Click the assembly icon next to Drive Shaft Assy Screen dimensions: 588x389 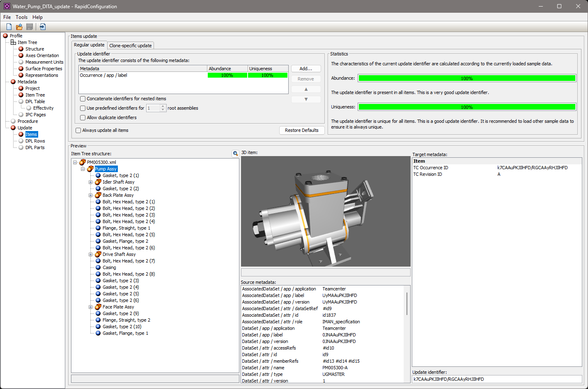98,254
